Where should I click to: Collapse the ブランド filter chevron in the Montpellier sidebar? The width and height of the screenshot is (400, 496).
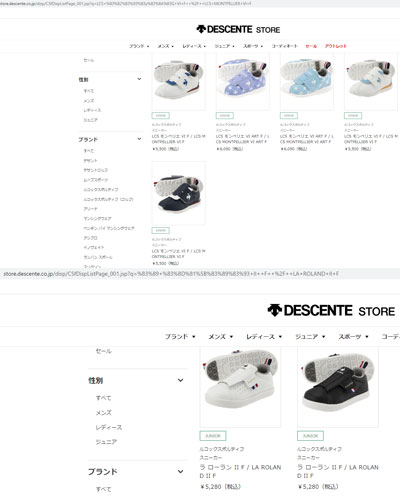pos(139,139)
